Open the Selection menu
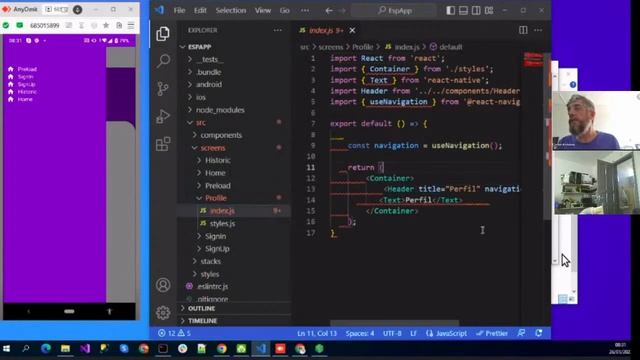 [x=231, y=11]
